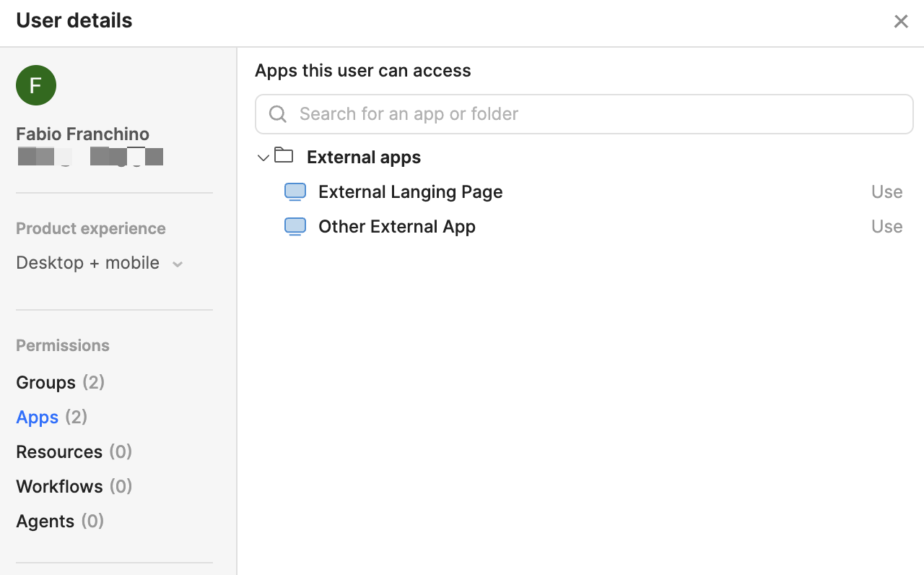
Task: Open the Groups permissions section
Action: 46,382
